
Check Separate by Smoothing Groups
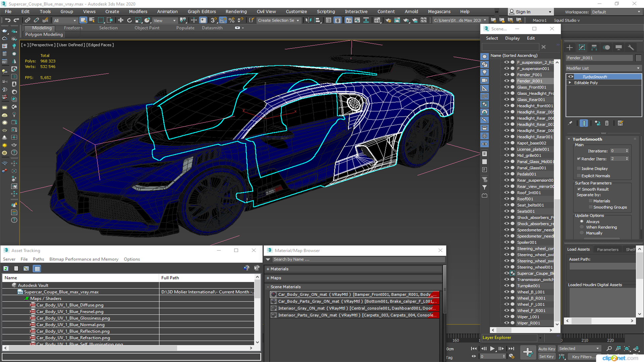pos(591,207)
